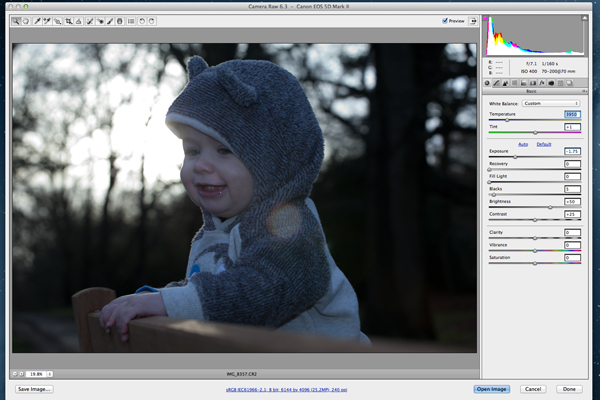Screen dimensions: 600x400
Task: Adjust the Exposure slider
Action: pyautogui.click(x=516, y=157)
